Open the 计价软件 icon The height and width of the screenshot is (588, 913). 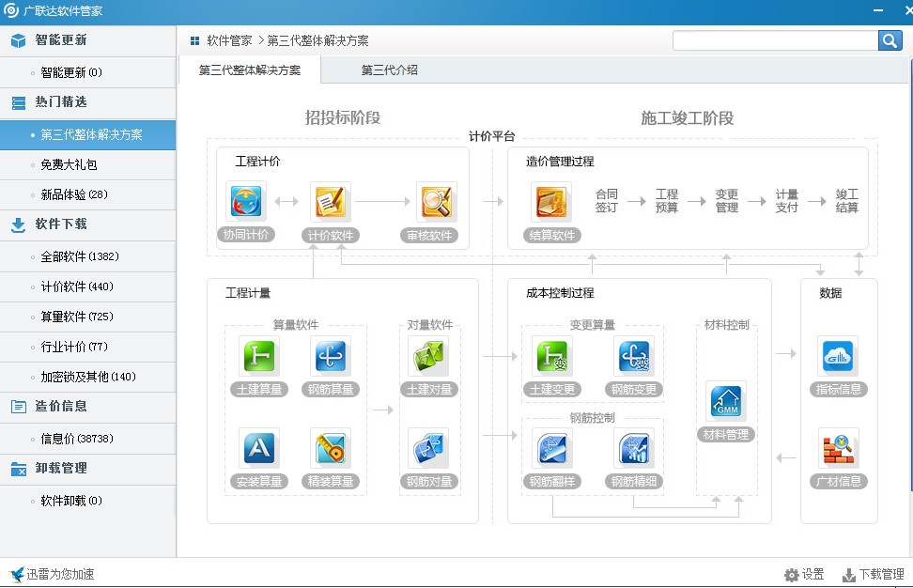(x=330, y=201)
